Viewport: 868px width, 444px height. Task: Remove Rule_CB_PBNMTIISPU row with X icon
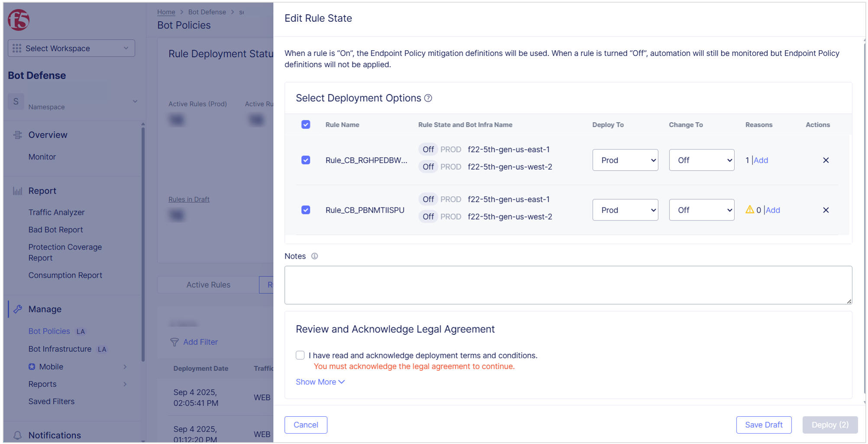coord(826,210)
